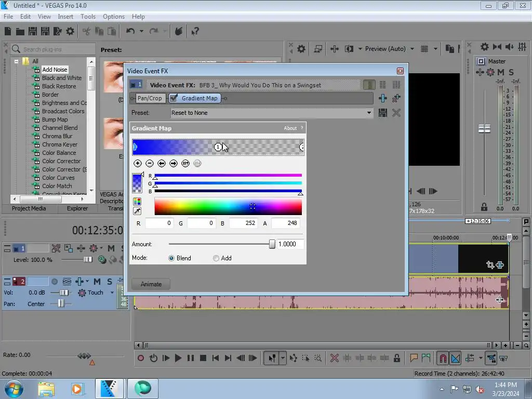532x399 pixels.
Task: Open split-screen view dropdown arrow
Action: pos(360,49)
